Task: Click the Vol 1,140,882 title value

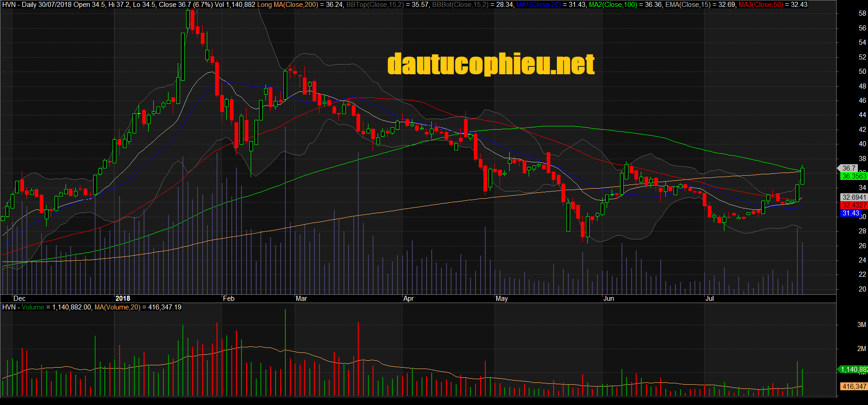Action: coord(235,5)
